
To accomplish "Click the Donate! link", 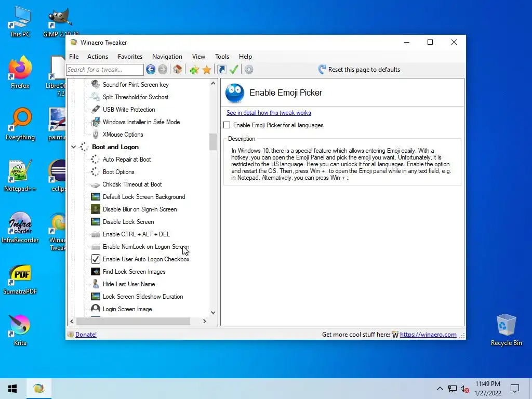I will coord(86,335).
